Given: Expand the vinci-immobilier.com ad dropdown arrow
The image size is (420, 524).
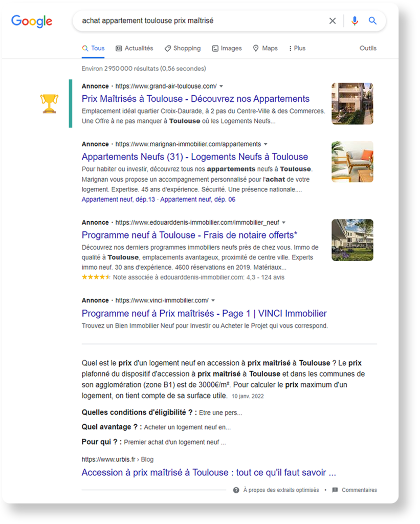Looking at the screenshot, I should click(213, 300).
